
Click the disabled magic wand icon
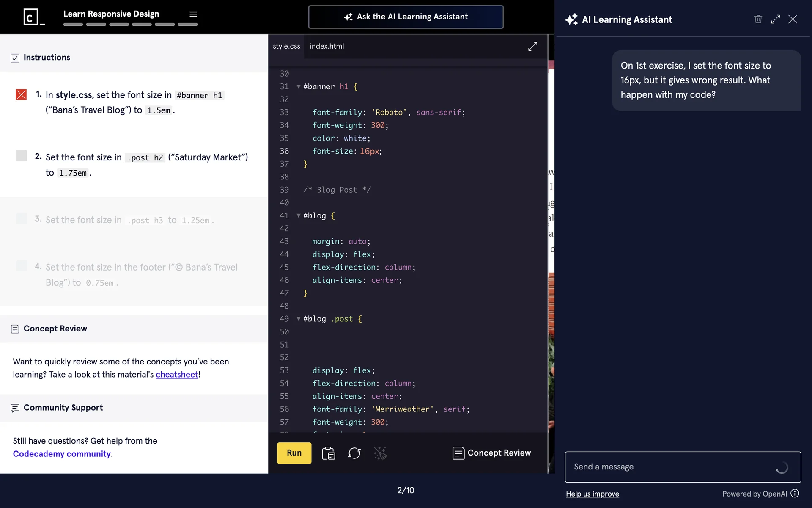click(x=380, y=453)
